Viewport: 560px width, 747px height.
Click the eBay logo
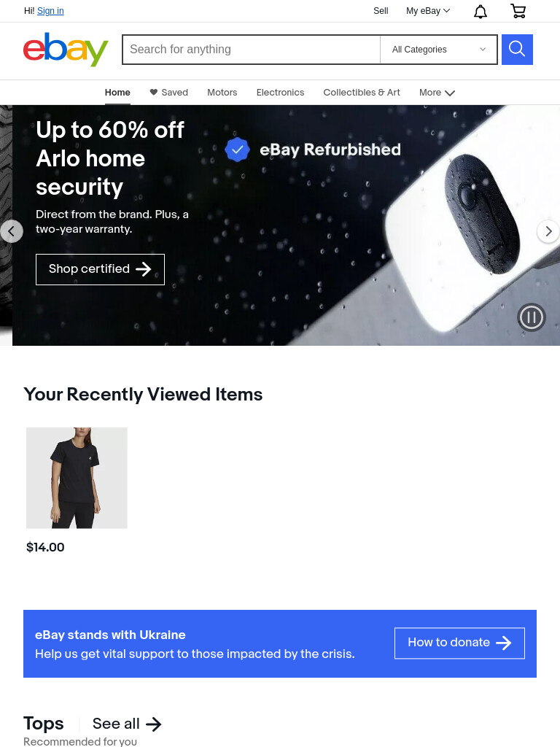pyautogui.click(x=66, y=50)
